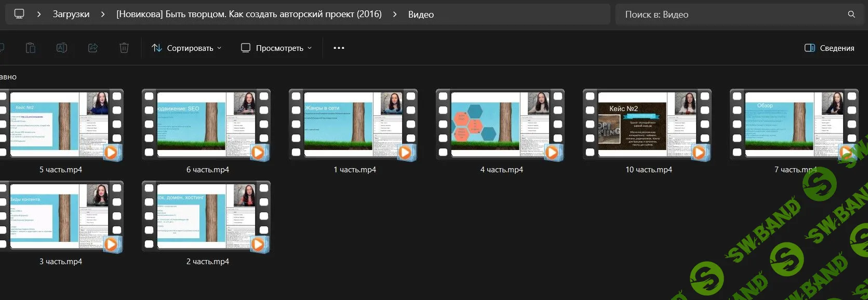868x300 pixels.
Task: Select the 10 часть.mp4 video file
Action: tap(647, 125)
